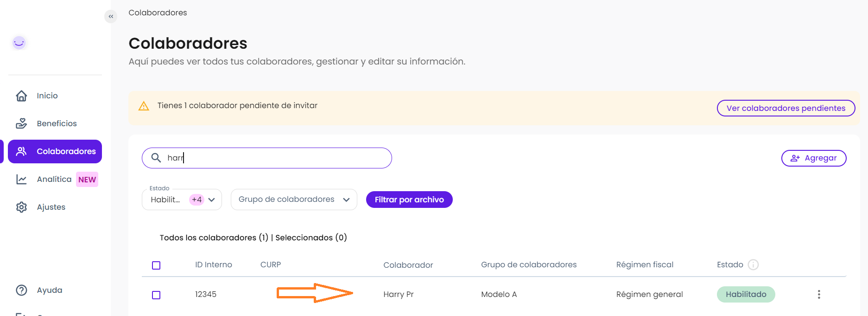Click the Ayuda help question-mark icon

click(22, 290)
